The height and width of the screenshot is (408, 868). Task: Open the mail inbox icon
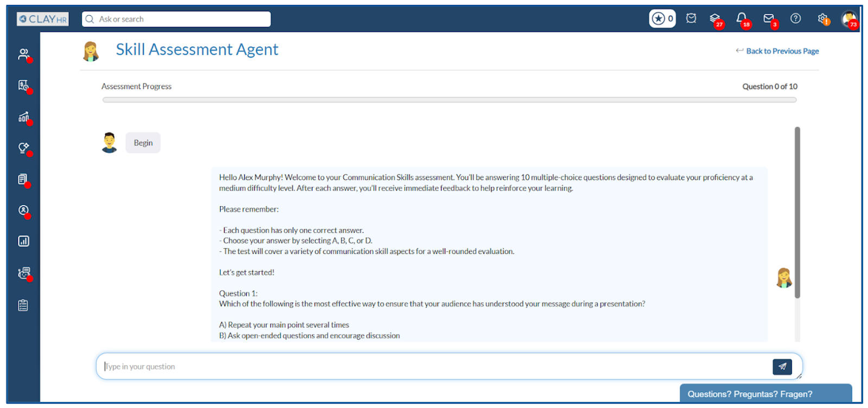tap(769, 20)
